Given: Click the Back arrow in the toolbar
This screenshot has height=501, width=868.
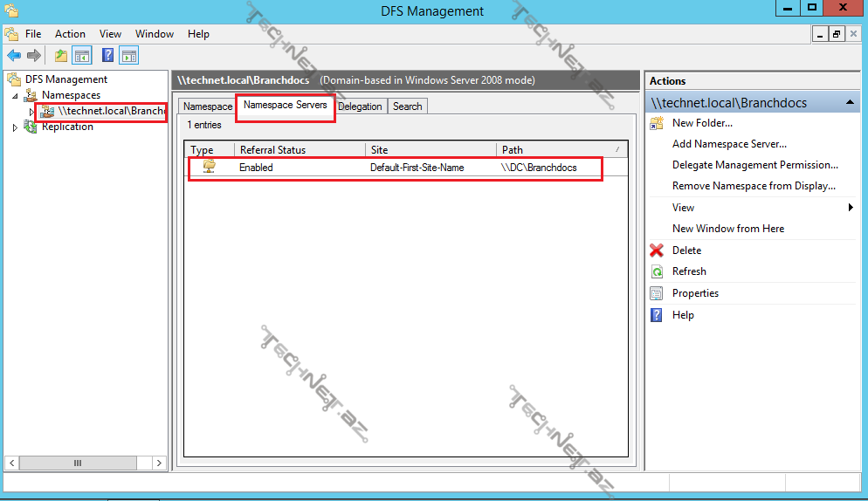Looking at the screenshot, I should click(14, 56).
